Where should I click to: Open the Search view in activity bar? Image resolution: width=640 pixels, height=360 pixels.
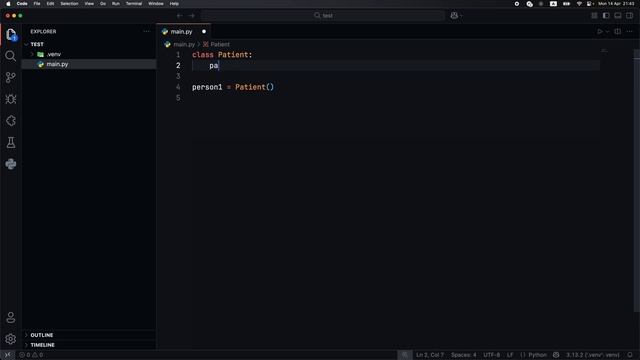point(11,56)
